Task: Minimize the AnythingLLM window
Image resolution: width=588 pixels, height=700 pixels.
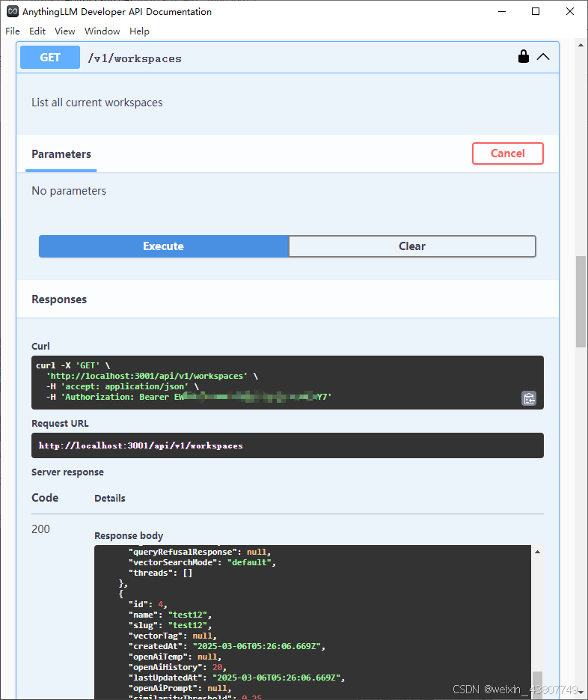Action: 502,12
